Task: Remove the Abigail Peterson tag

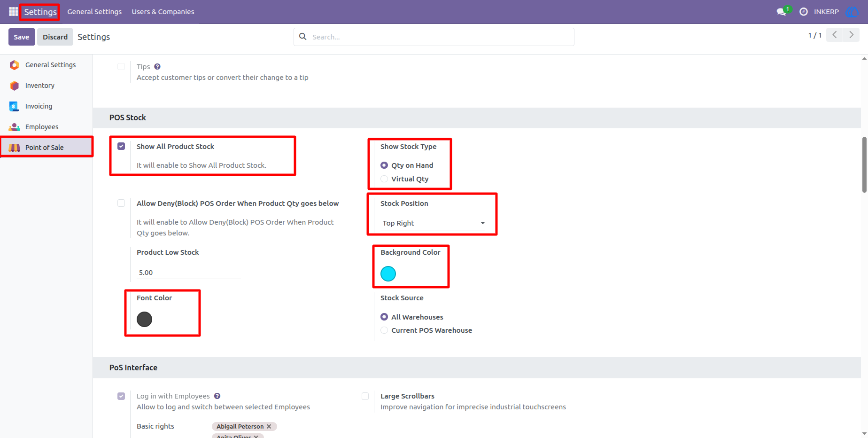Action: pyautogui.click(x=269, y=426)
